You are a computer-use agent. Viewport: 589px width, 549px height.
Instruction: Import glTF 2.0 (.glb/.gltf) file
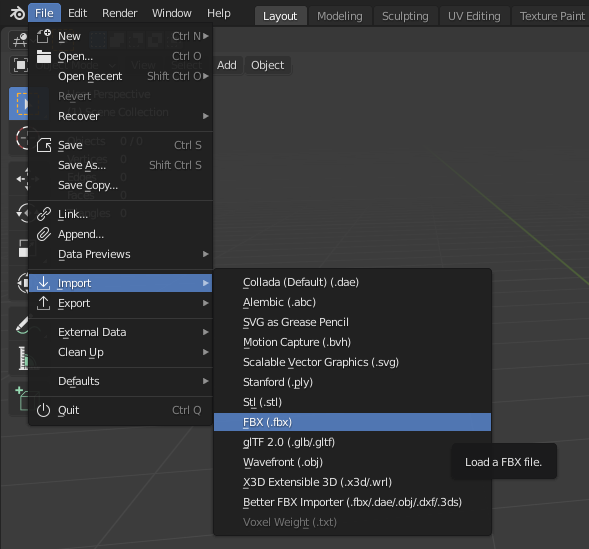pos(352,442)
